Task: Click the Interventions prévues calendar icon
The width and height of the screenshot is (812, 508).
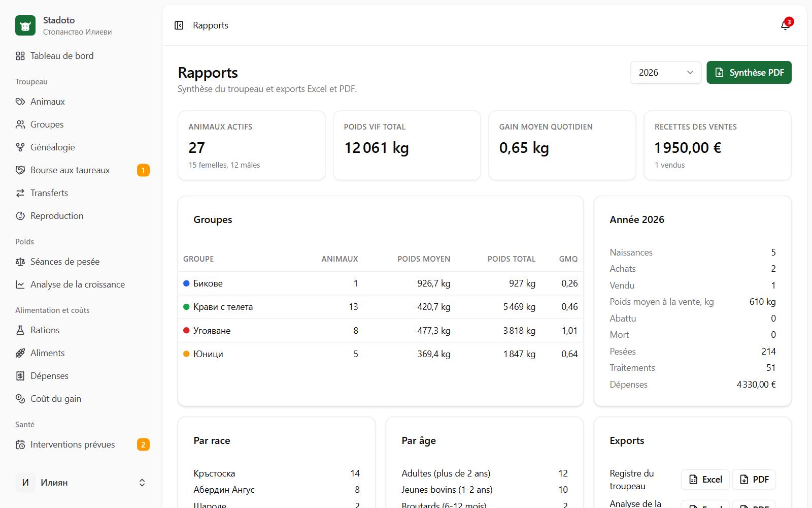Action: (x=20, y=444)
